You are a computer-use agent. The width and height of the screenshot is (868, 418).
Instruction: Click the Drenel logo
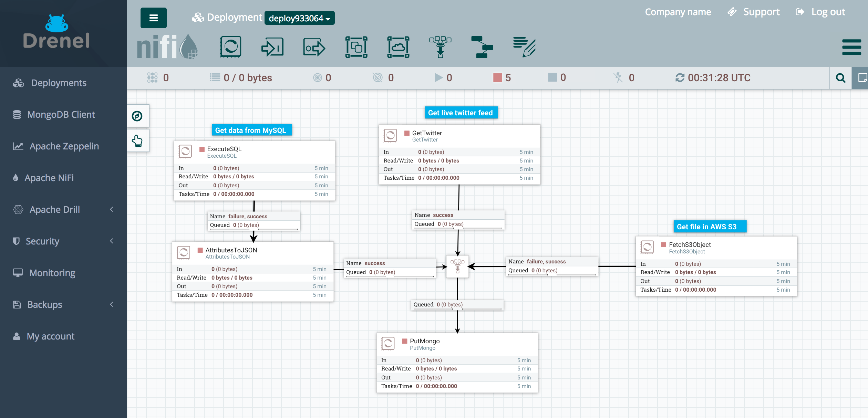[57, 32]
